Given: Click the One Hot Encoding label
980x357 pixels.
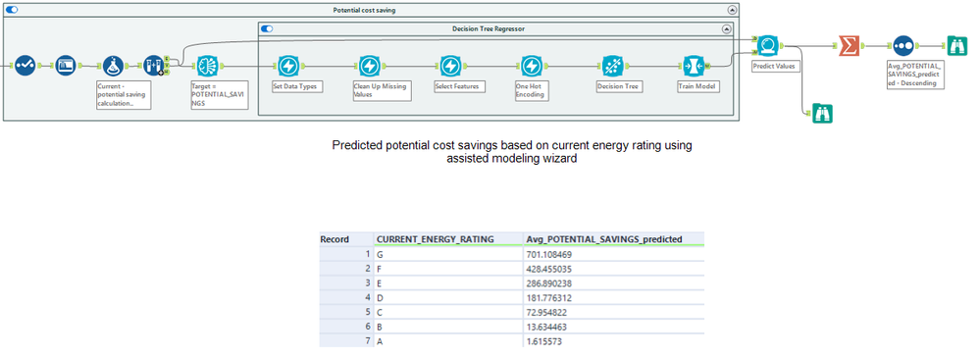Looking at the screenshot, I should point(532,90).
